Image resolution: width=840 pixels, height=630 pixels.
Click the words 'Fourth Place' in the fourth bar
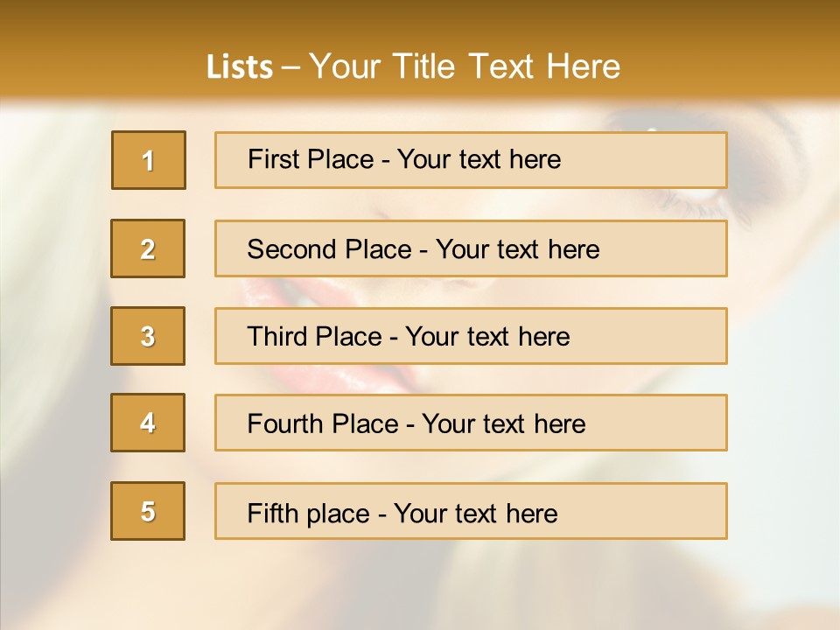[x=323, y=423]
